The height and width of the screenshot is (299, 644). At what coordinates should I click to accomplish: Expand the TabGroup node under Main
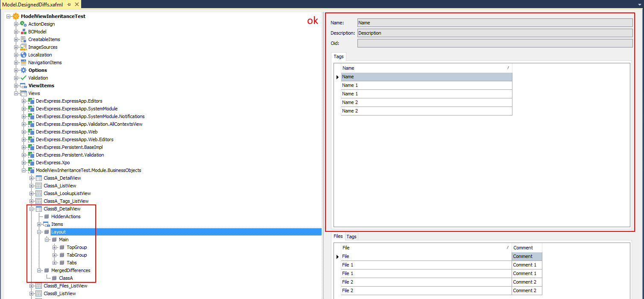click(x=54, y=255)
